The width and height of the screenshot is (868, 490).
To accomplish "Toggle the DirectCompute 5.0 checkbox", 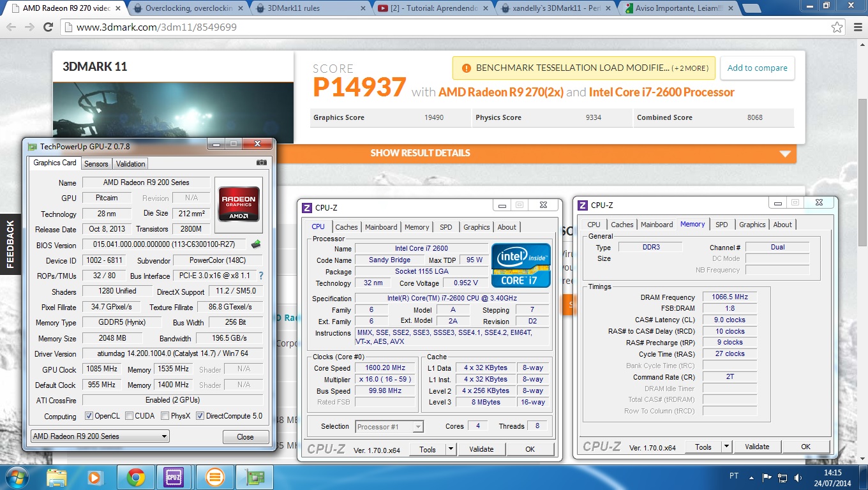I will click(200, 416).
